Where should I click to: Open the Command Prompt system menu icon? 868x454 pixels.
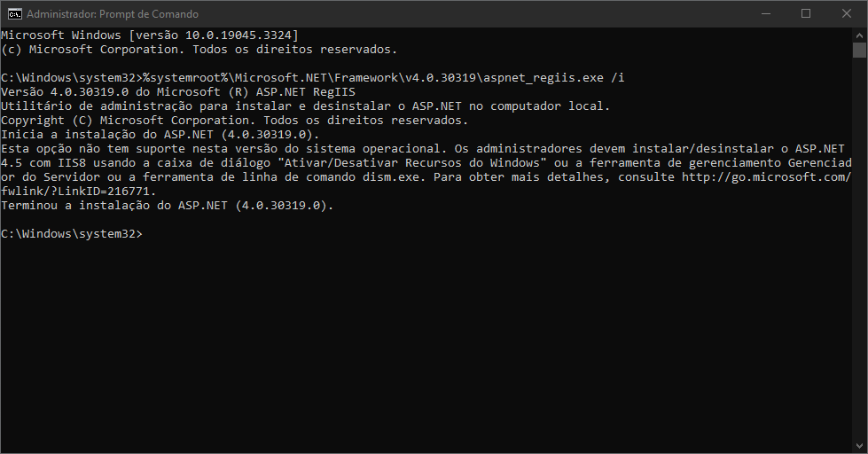14,14
